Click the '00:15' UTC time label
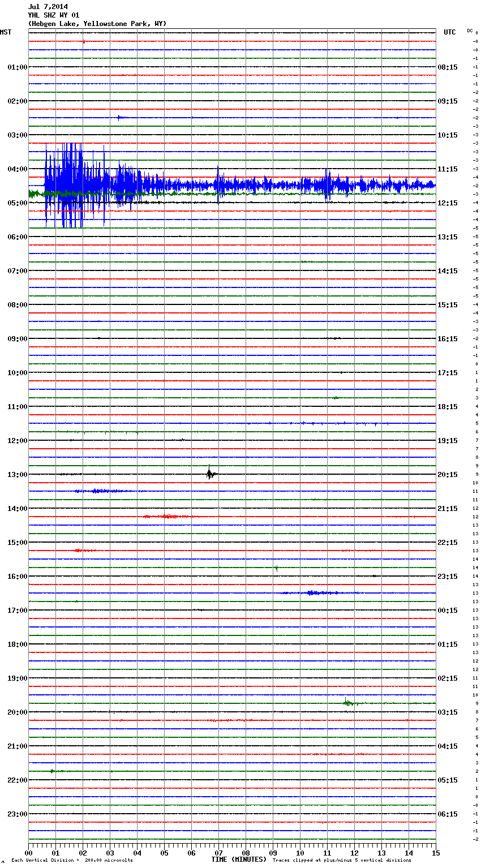This screenshot has width=481, height=868. click(x=448, y=611)
